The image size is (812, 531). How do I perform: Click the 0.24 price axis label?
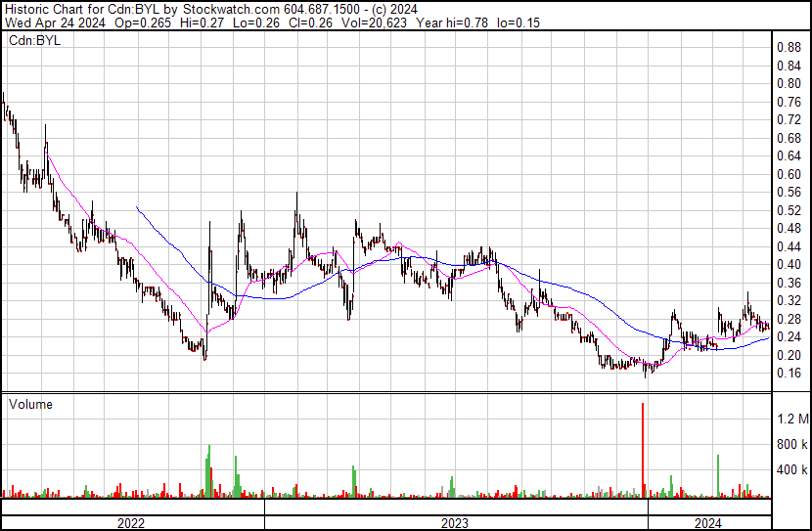tap(788, 337)
